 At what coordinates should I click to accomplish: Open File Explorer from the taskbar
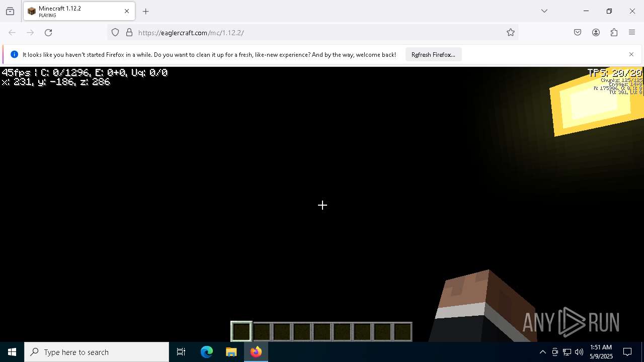pyautogui.click(x=231, y=352)
